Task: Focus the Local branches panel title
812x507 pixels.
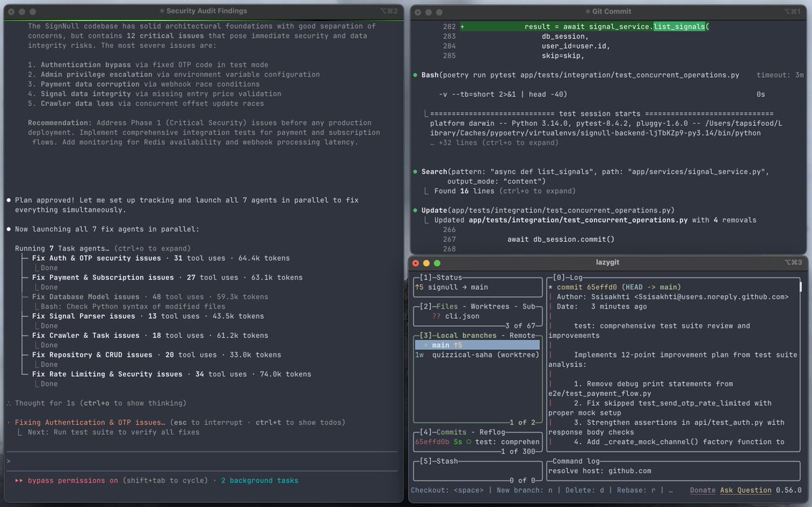Action: coord(466,335)
